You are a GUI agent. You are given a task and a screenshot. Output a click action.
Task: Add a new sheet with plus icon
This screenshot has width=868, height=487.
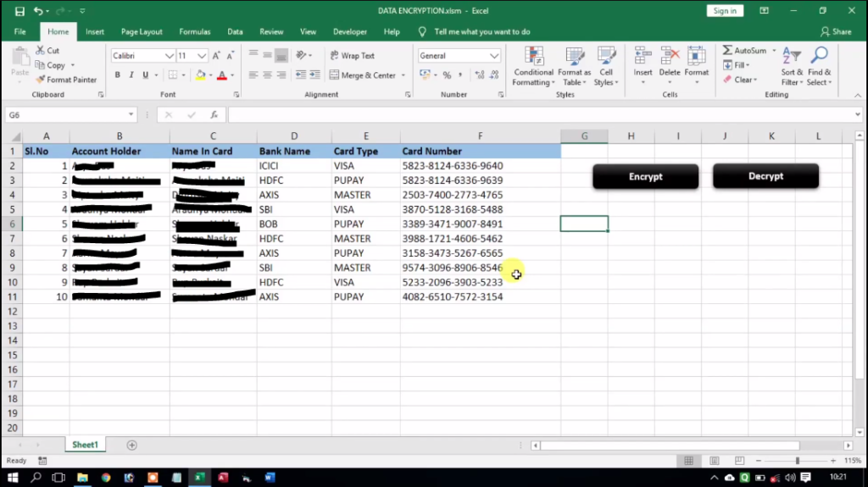click(x=131, y=445)
